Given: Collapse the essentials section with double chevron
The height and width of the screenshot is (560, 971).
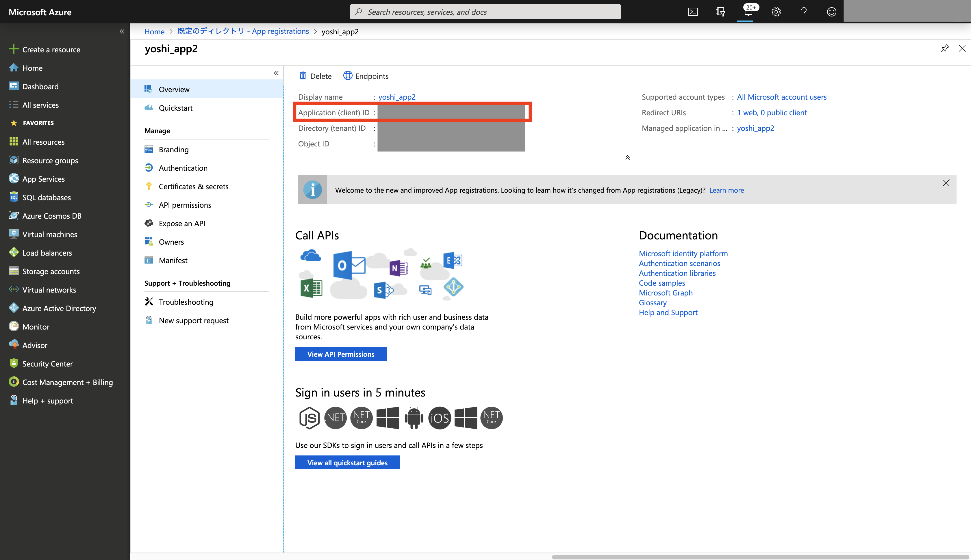Looking at the screenshot, I should (627, 158).
